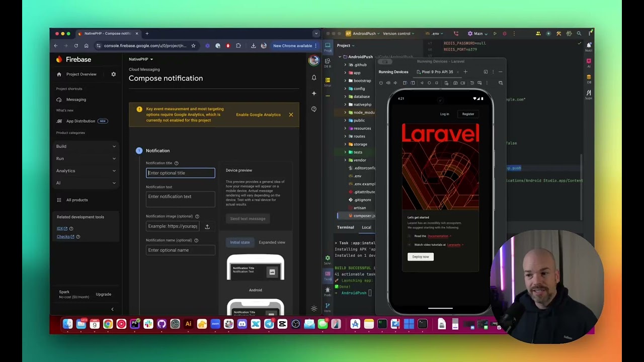644x362 pixels.
Task: Open the NativePHP project dropdown
Action: [141, 59]
